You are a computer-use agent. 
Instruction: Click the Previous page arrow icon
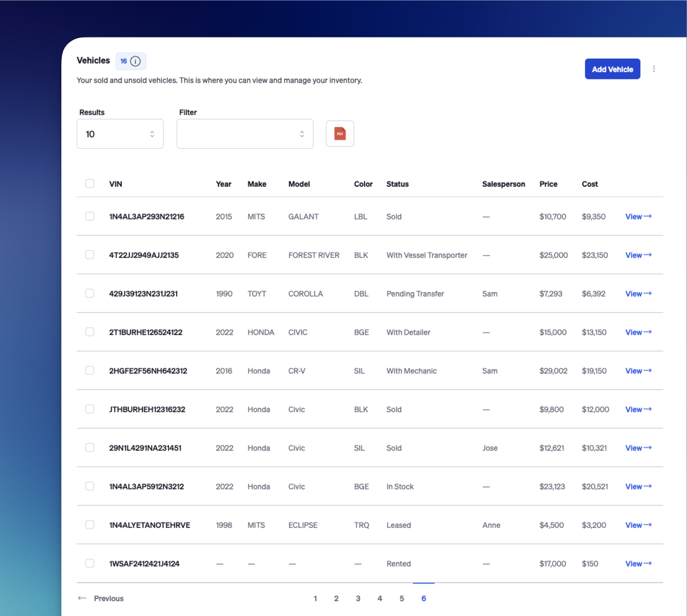pos(82,598)
